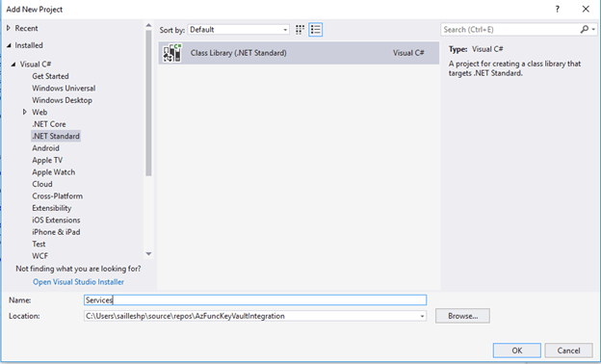Viewport: 601px width, 364px height.
Task: Switch to medium icons list view
Action: 316,30
